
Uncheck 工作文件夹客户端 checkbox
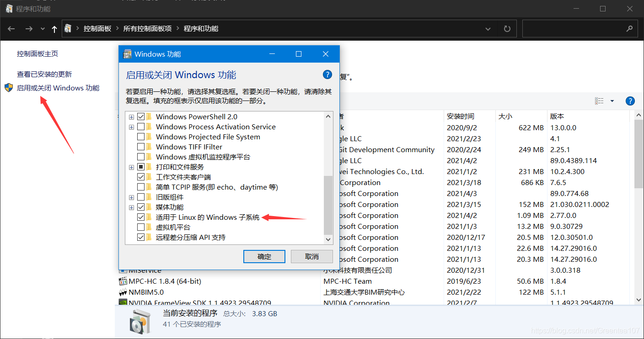(x=141, y=177)
